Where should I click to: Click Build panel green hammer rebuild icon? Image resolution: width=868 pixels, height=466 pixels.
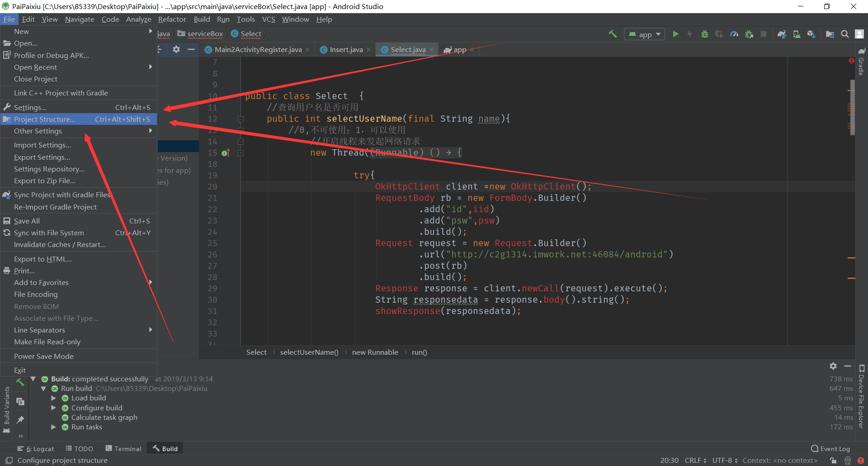[x=20, y=382]
